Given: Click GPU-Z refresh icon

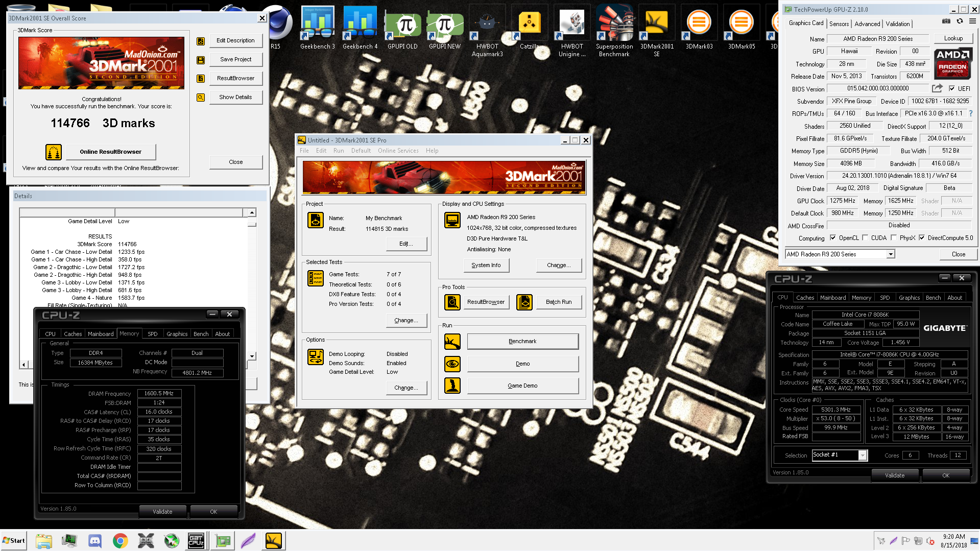Looking at the screenshot, I should (960, 21).
